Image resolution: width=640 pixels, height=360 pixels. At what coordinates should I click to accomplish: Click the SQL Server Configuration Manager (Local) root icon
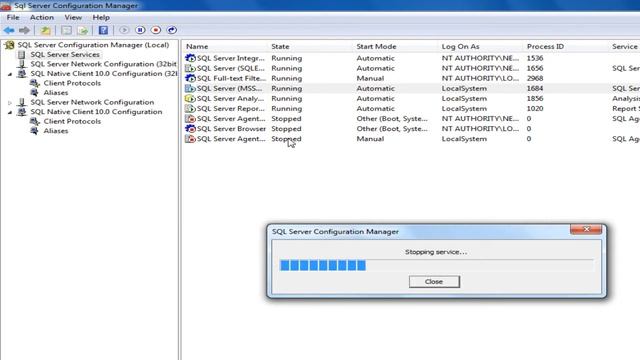click(9, 45)
